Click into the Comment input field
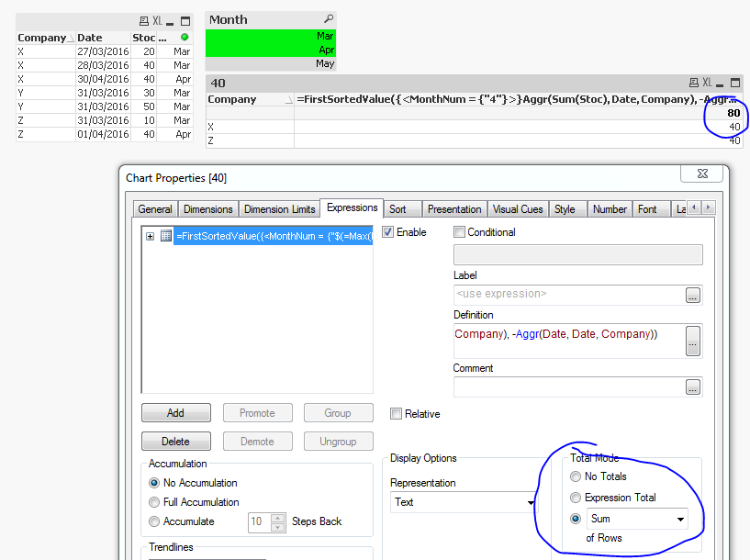Screen dimensions: 750x560 pos(569,386)
